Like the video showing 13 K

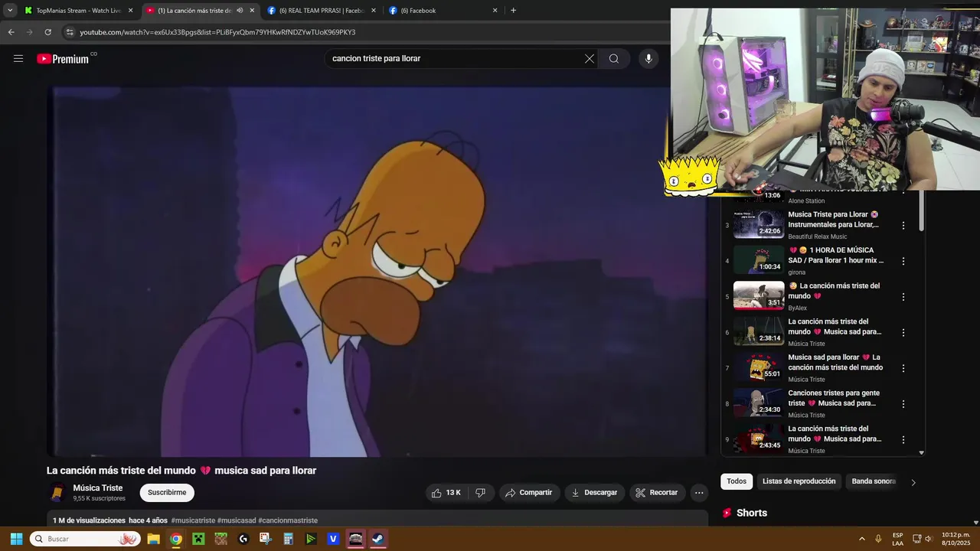(x=446, y=493)
